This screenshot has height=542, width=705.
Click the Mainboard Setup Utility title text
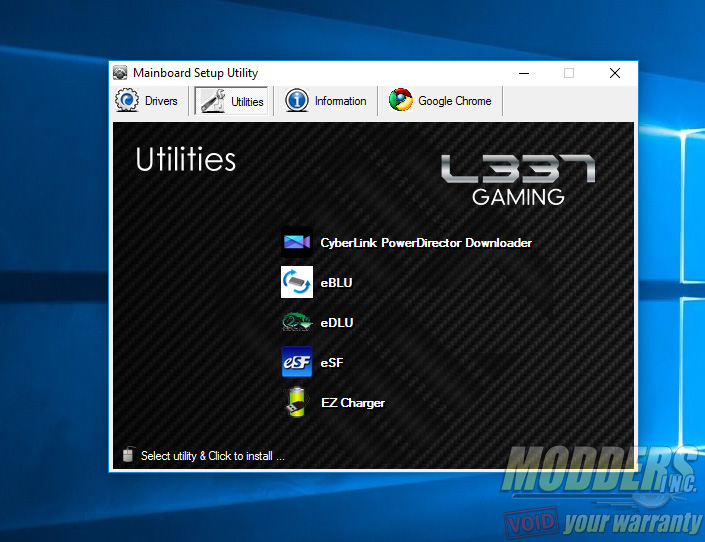pyautogui.click(x=196, y=73)
